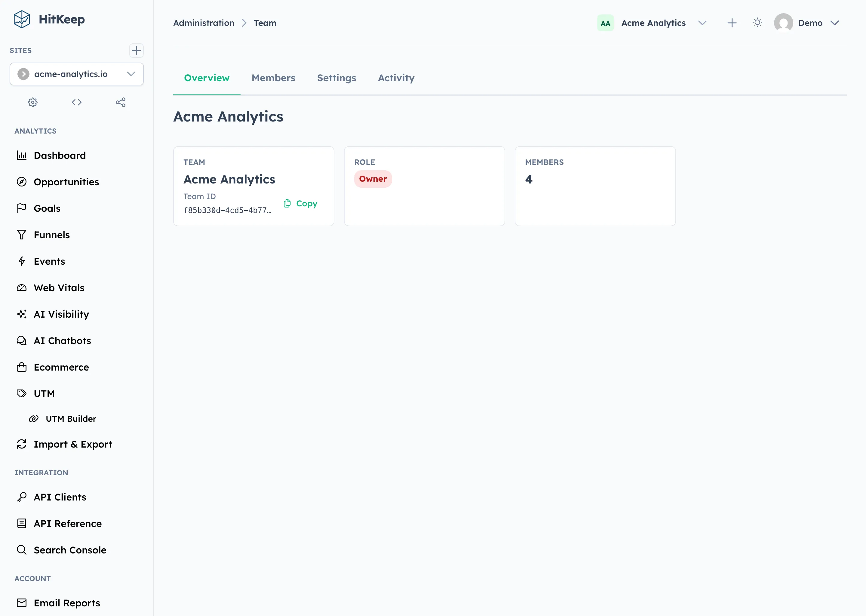Screen dimensions: 866x616
Task: Open site settings gear icon
Action: pyautogui.click(x=33, y=102)
